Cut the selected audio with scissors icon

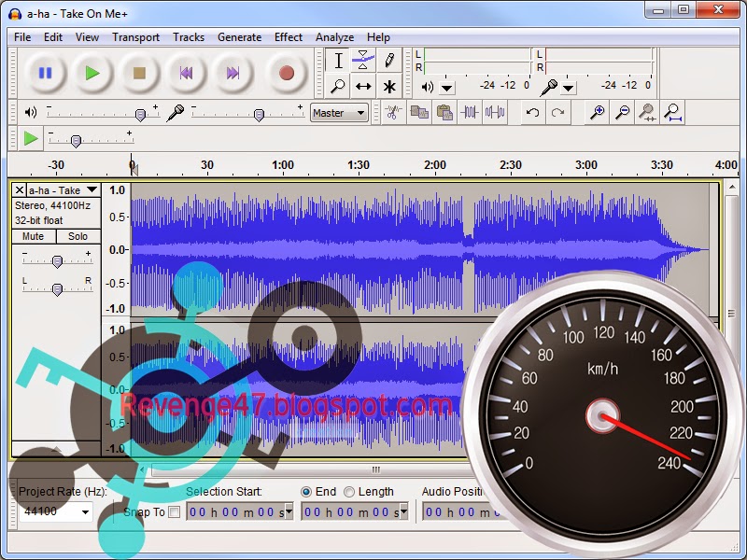(x=395, y=112)
